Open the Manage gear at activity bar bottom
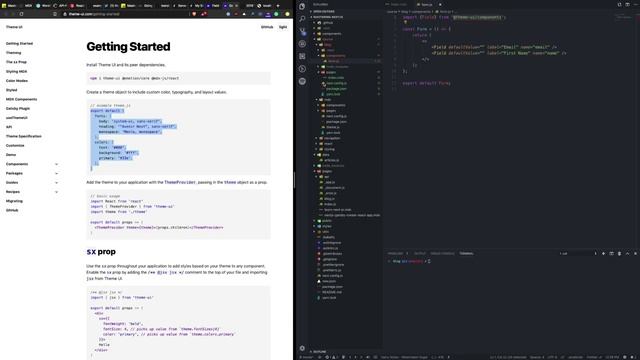 [302, 348]
